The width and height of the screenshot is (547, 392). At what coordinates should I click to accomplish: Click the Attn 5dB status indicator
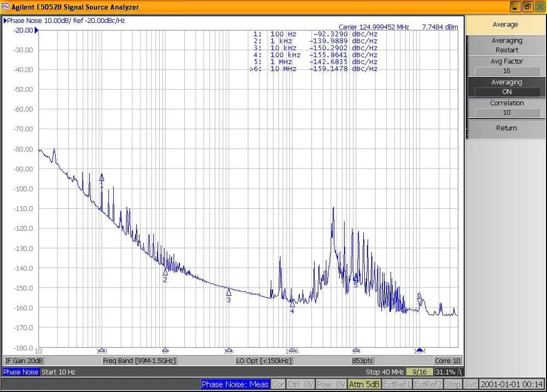364,384
